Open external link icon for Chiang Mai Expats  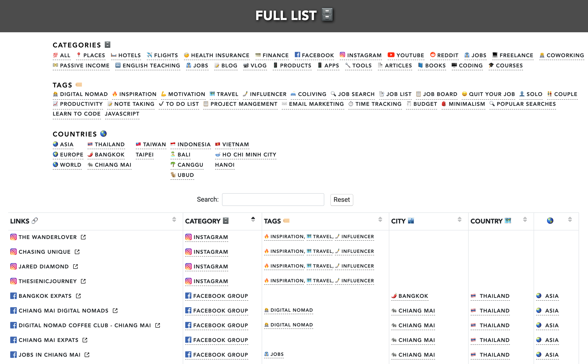tap(85, 340)
